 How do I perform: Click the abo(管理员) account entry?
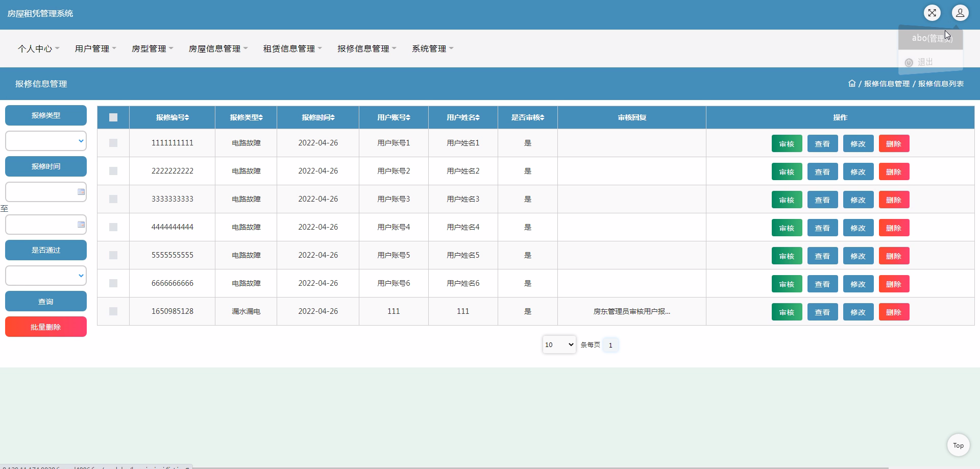(930, 38)
